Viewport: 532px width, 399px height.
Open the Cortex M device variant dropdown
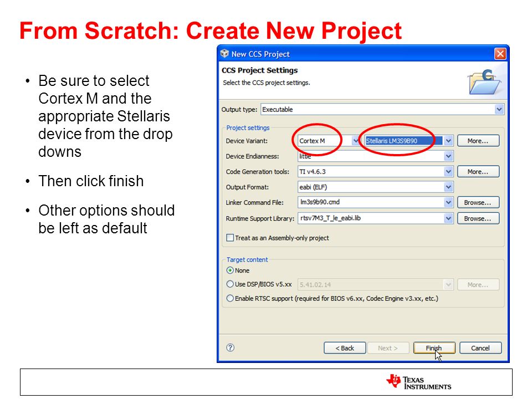[355, 140]
